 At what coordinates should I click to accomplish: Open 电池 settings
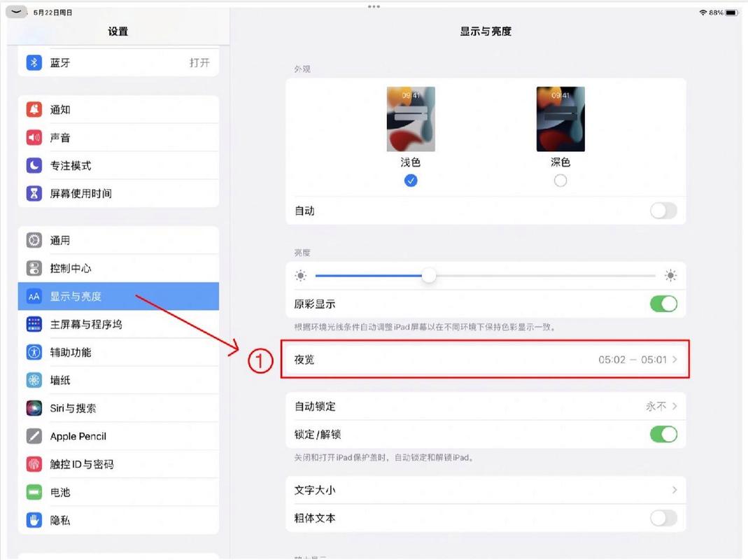tap(118, 492)
